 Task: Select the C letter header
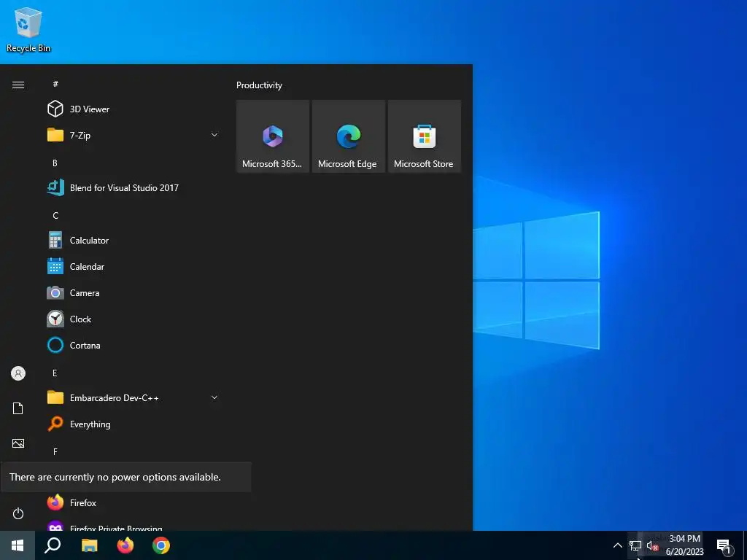click(x=55, y=216)
